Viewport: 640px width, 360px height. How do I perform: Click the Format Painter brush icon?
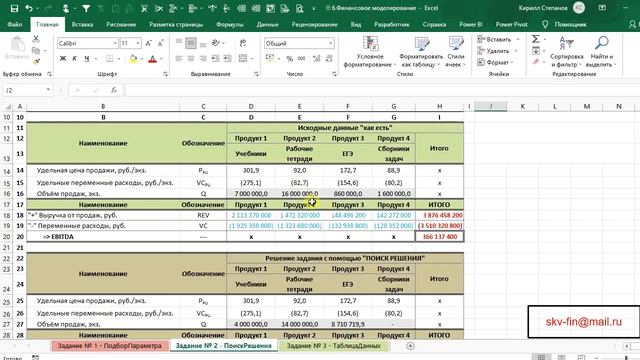pyautogui.click(x=36, y=62)
